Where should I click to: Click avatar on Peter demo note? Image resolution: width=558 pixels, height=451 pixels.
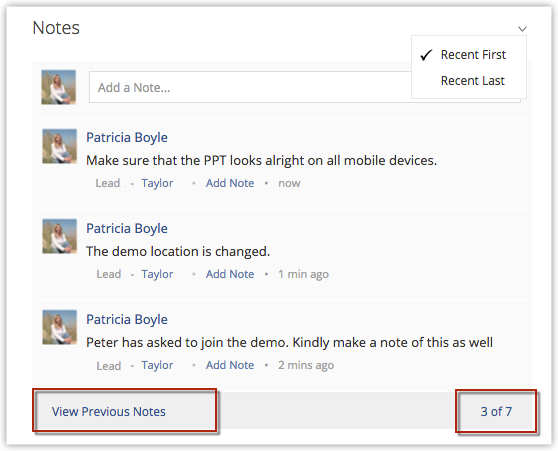coord(59,327)
